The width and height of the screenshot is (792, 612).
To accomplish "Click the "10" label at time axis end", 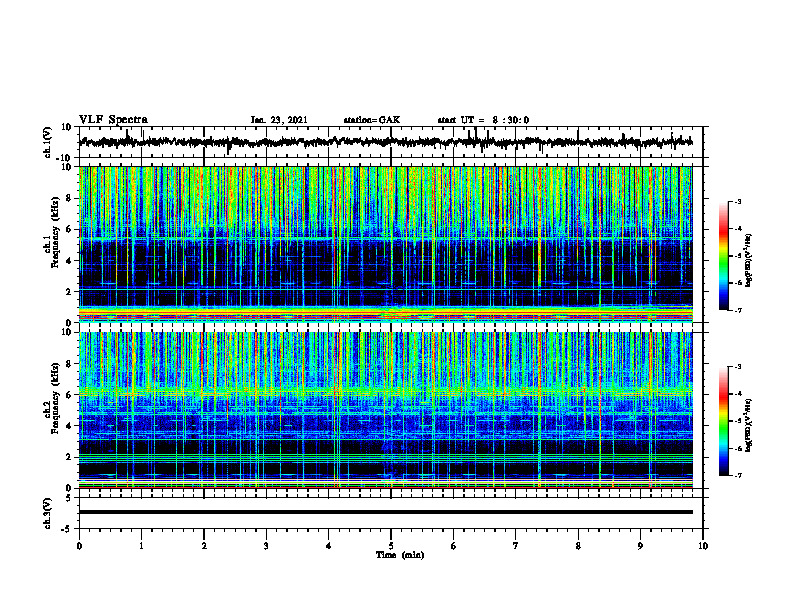I will click(x=703, y=546).
